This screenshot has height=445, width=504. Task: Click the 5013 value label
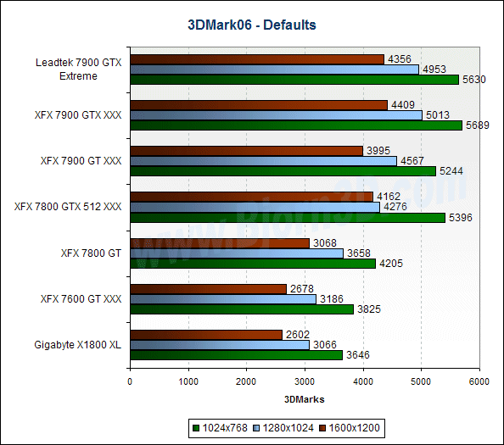tap(438, 115)
